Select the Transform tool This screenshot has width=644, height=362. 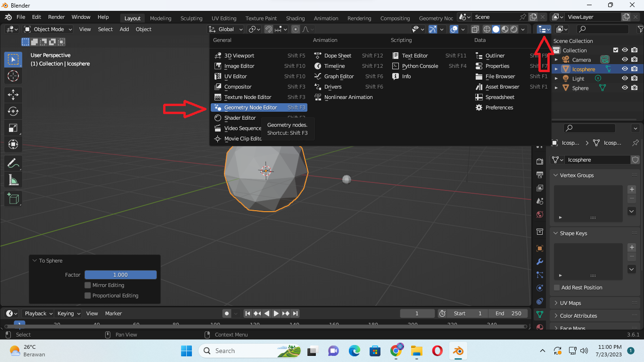tap(13, 144)
